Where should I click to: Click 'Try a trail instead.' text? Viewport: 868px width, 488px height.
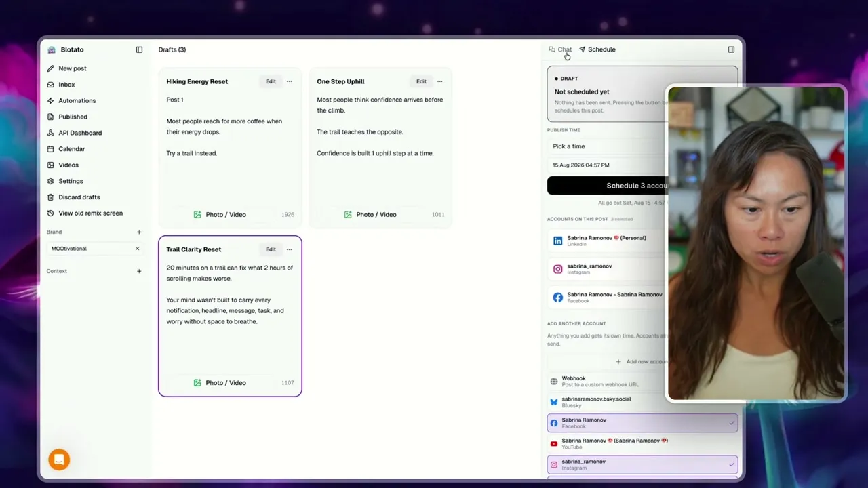click(192, 153)
